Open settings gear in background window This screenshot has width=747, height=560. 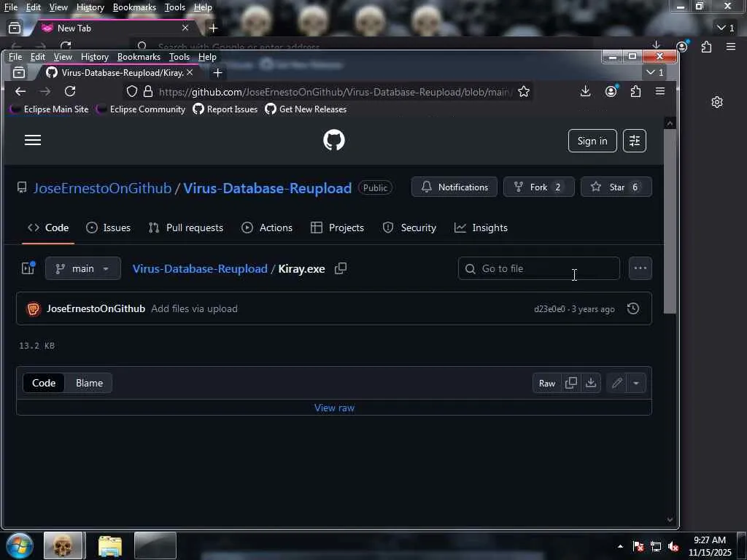tap(716, 102)
